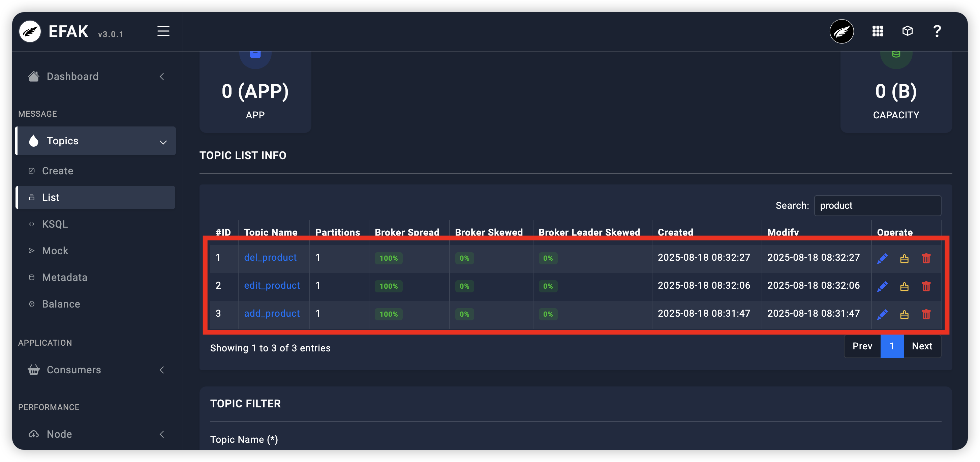This screenshot has height=462, width=980.
Task: Sort by Modify column header
Action: pos(783,232)
